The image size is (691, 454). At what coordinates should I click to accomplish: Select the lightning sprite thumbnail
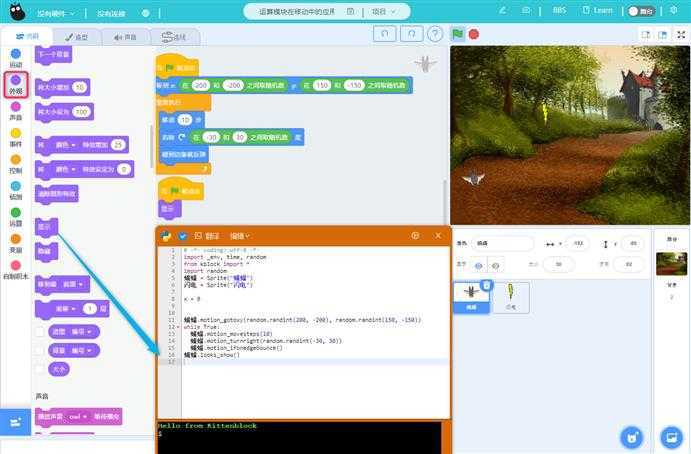[x=511, y=297]
